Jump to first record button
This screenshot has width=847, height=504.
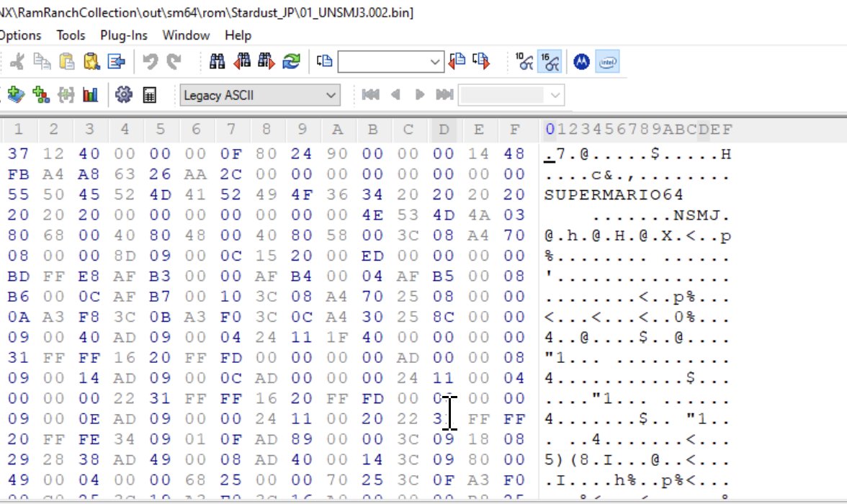pyautogui.click(x=370, y=95)
